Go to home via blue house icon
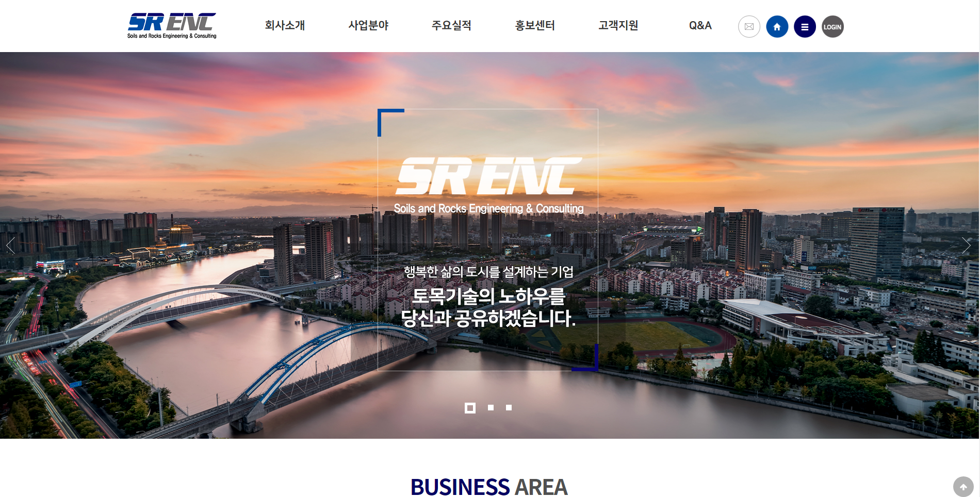 [x=777, y=27]
